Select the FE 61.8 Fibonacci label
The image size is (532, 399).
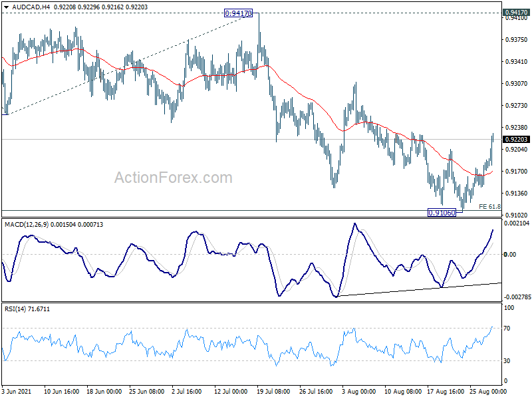click(489, 206)
